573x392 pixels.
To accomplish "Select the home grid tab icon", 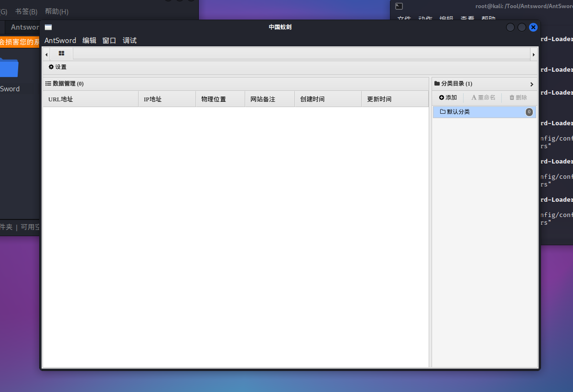I will 61,54.
